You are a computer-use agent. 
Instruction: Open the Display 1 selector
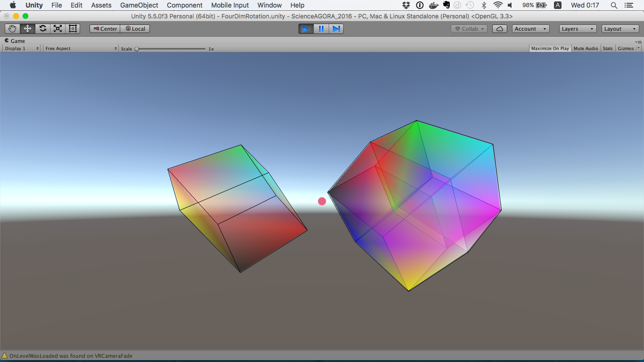(21, 48)
